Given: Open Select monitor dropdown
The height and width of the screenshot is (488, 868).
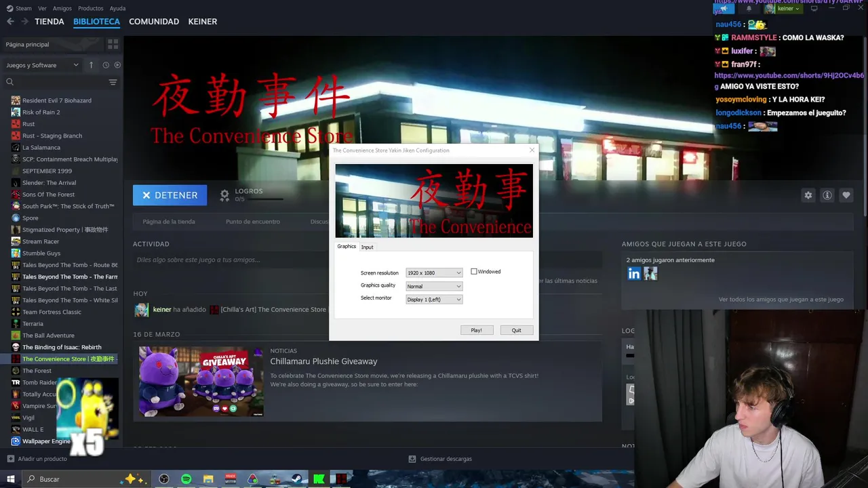Looking at the screenshot, I should 434,300.
